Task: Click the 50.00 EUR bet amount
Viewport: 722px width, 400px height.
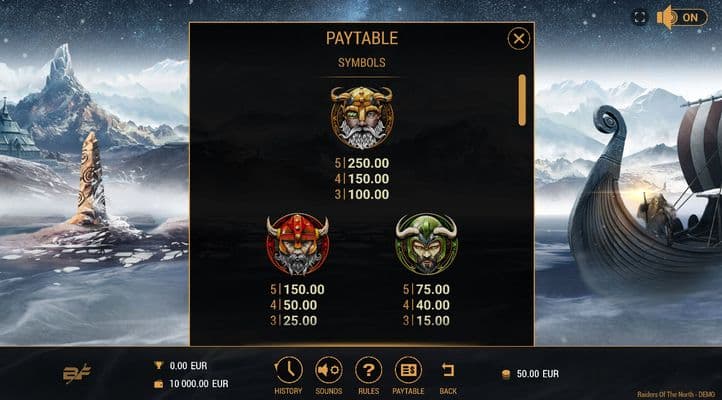Action: click(x=537, y=374)
